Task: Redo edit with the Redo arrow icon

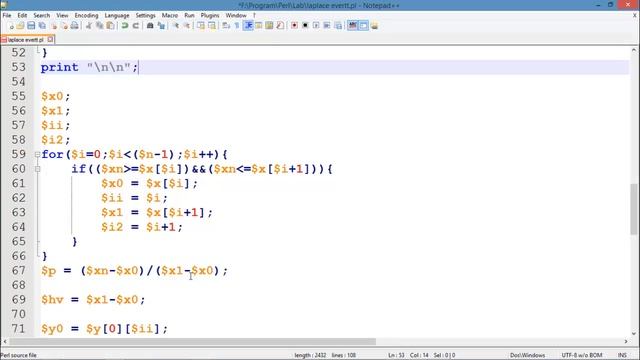Action: point(136,26)
